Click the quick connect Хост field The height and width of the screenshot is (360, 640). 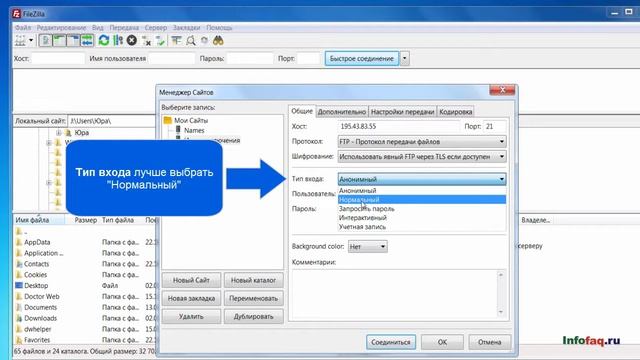coord(58,58)
